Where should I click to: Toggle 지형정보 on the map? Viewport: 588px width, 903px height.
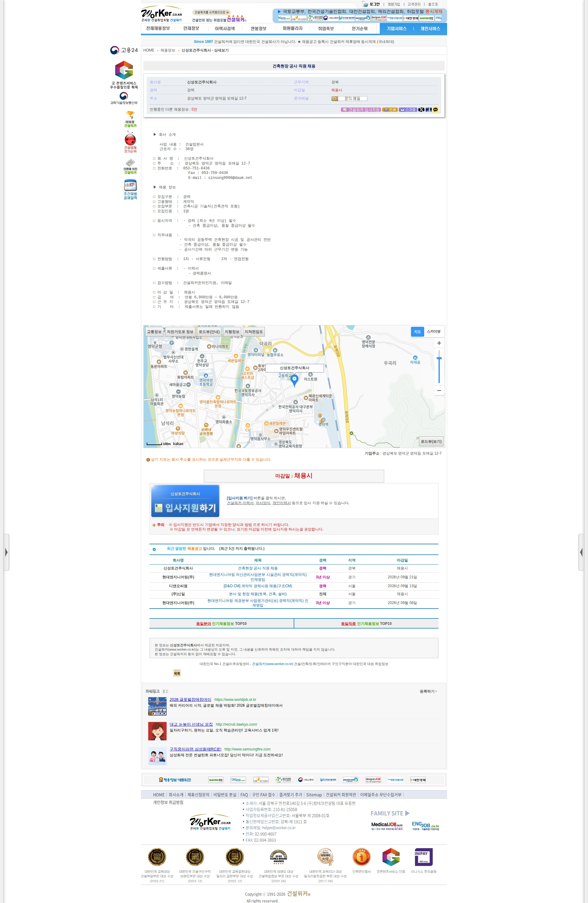232,332
